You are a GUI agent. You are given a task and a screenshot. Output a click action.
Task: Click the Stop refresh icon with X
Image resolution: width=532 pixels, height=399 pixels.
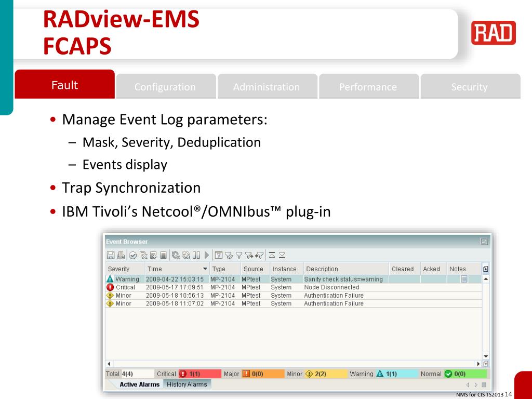[176, 255]
